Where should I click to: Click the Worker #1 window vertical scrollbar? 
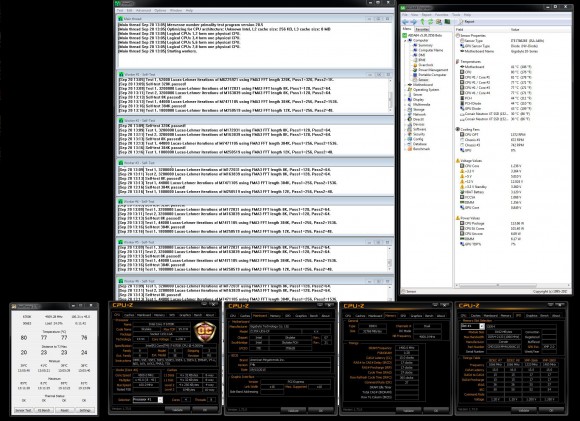[390, 95]
